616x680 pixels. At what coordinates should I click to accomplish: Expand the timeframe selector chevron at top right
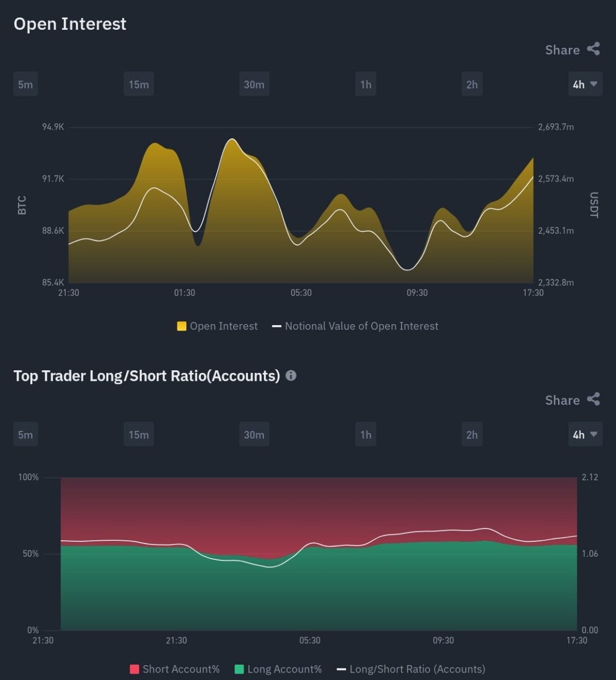pyautogui.click(x=594, y=84)
